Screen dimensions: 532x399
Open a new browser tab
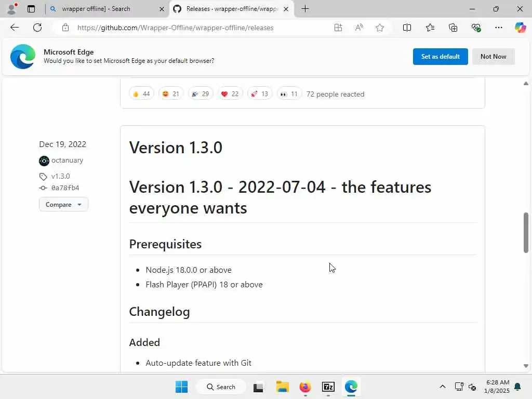(305, 9)
